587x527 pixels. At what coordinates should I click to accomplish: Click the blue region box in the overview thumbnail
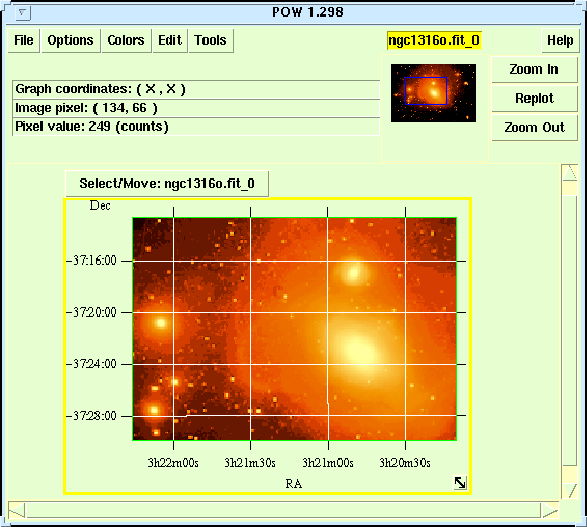point(426,91)
